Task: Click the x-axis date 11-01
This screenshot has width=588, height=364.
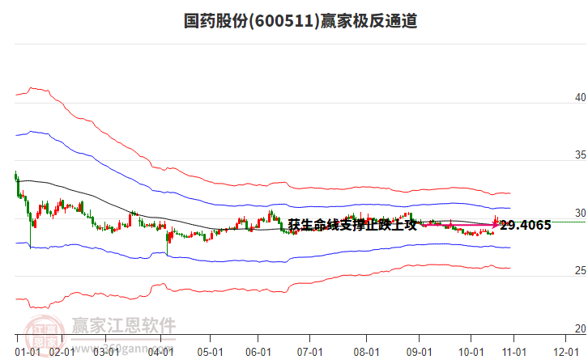Action: [x=514, y=353]
